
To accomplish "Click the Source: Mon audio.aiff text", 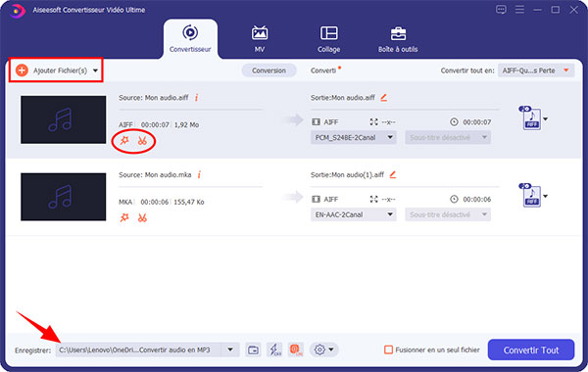I will click(154, 98).
